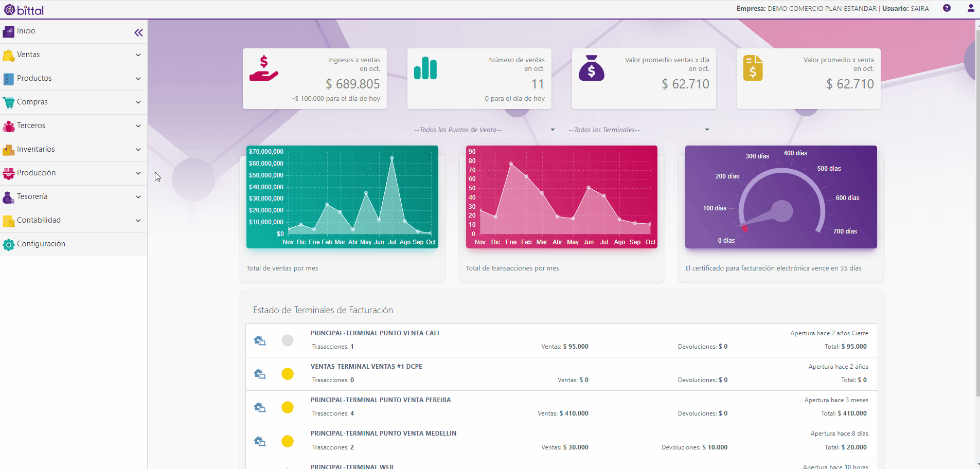Collapse the sidebar with double-chevron icon
The width and height of the screenshot is (980, 469).
click(138, 33)
